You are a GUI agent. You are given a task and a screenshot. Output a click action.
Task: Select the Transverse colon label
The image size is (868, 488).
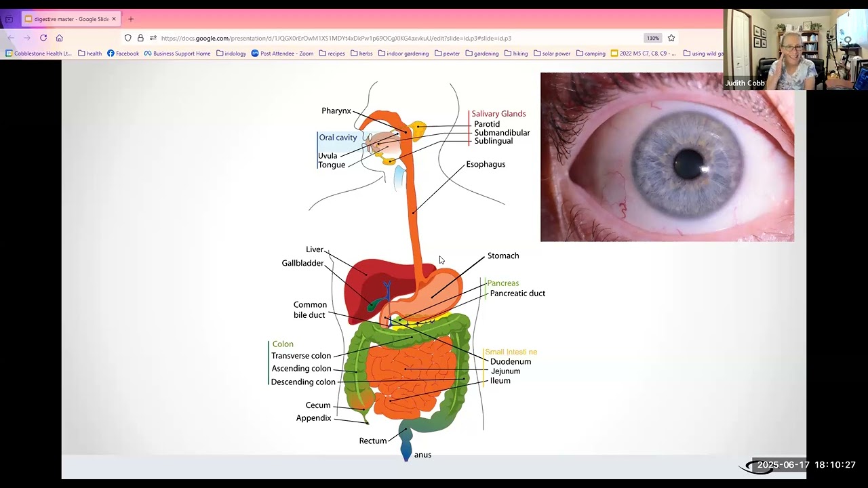(x=301, y=356)
